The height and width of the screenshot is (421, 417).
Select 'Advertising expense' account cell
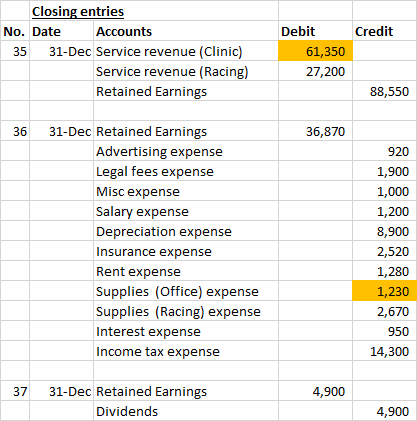[x=186, y=151]
